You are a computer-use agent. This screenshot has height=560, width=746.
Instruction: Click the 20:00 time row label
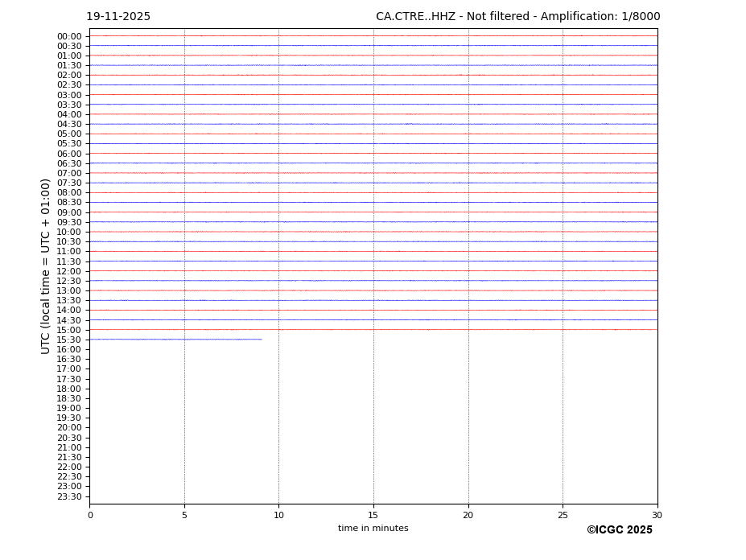coord(69,428)
